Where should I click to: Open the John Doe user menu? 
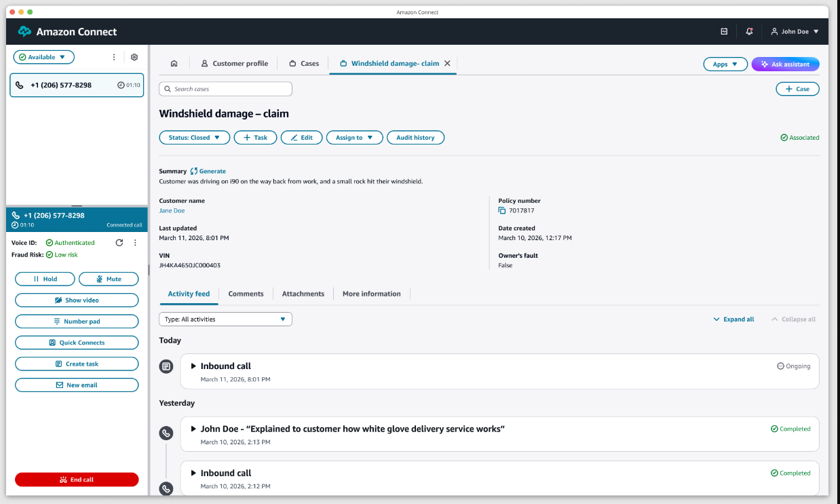pyautogui.click(x=795, y=31)
